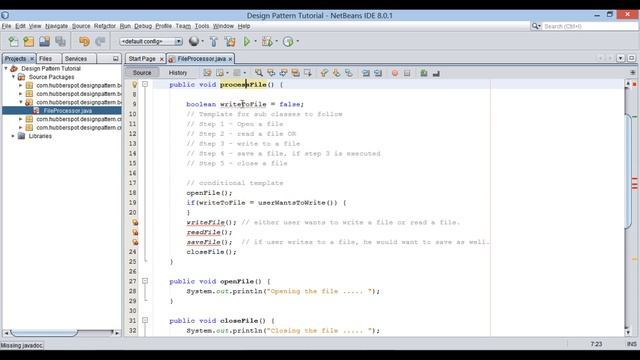Click the Save All toolbar icon
Viewport: 640px width, 360px height.
pos(60,41)
